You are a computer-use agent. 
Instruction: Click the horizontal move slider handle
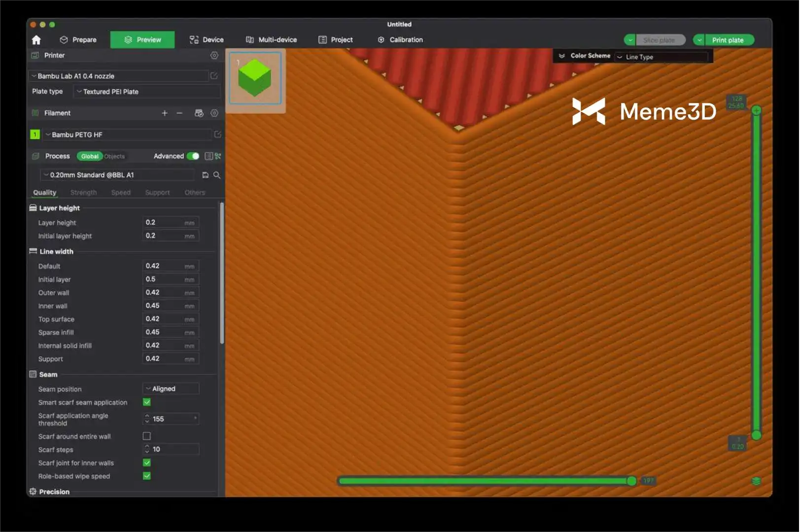click(631, 481)
